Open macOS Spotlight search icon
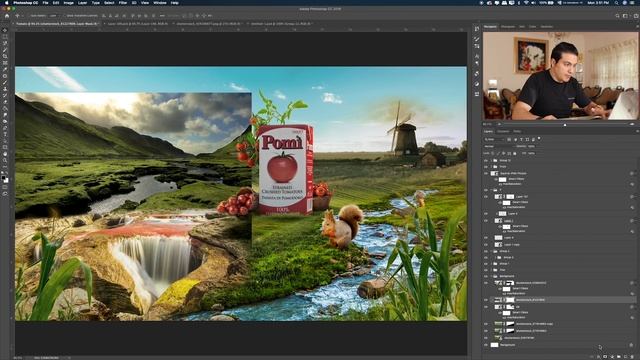Screen dimensions: 640x360 coord(616,3)
